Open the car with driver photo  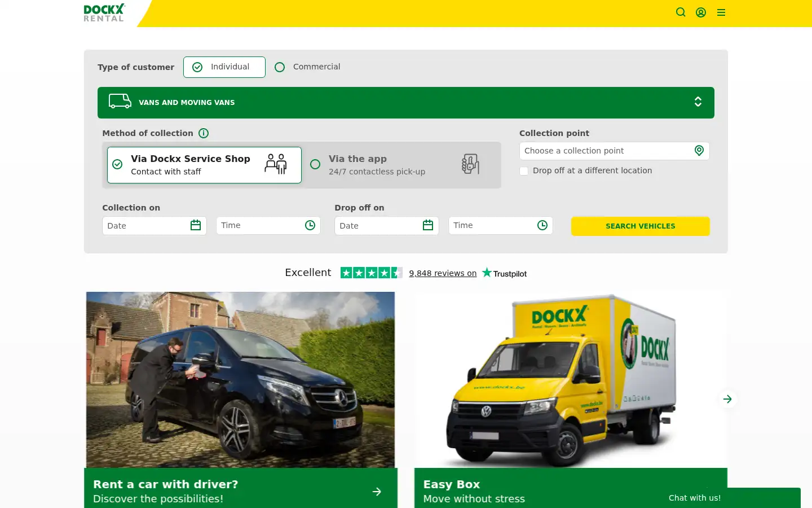click(x=241, y=380)
